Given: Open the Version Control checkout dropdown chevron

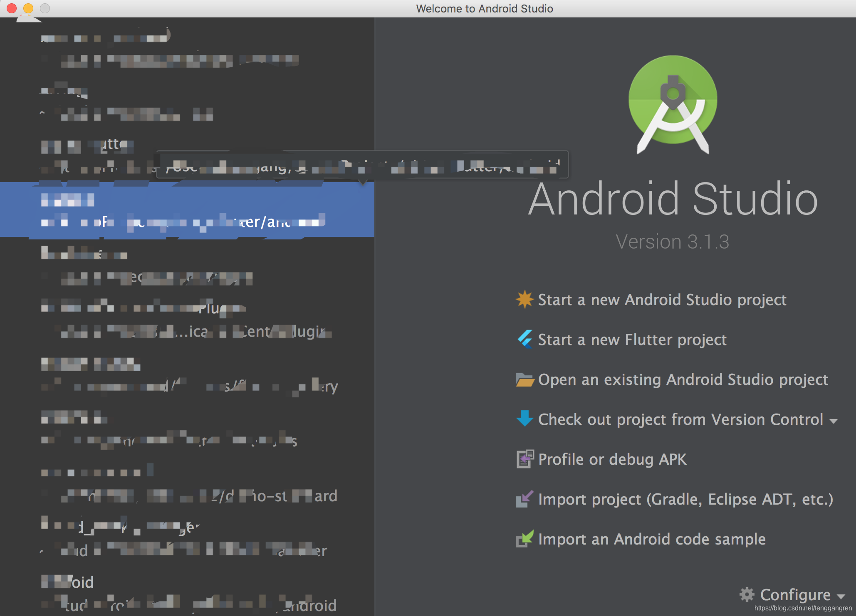Looking at the screenshot, I should pyautogui.click(x=833, y=421).
